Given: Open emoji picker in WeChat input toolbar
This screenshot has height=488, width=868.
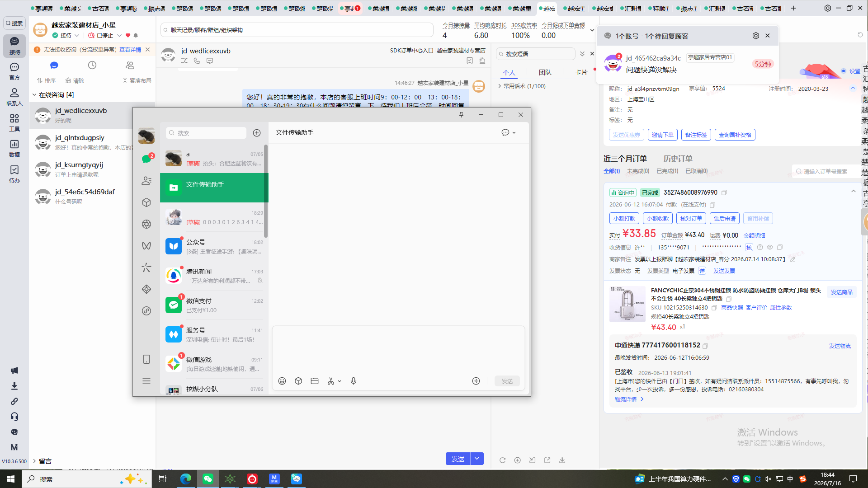Looking at the screenshot, I should point(282,381).
